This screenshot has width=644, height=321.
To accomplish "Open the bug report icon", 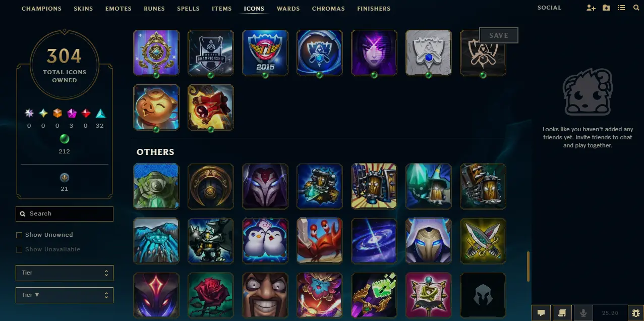I will (635, 313).
